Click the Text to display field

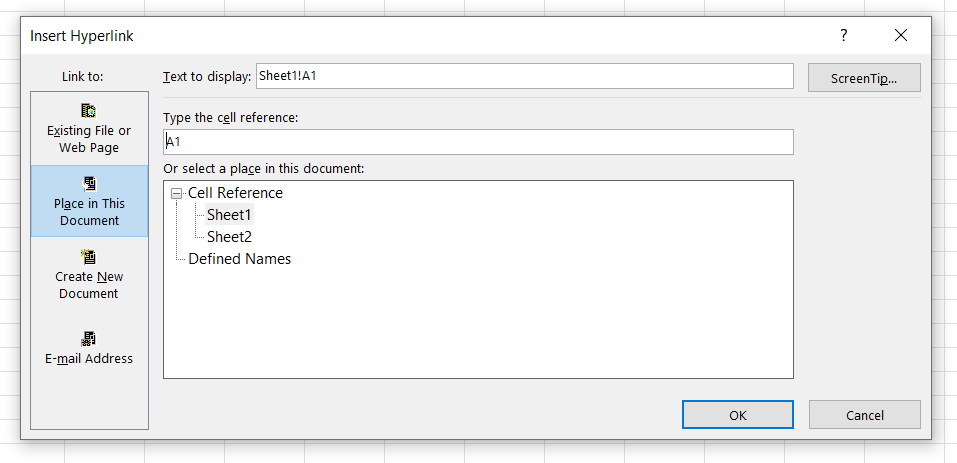(x=524, y=76)
